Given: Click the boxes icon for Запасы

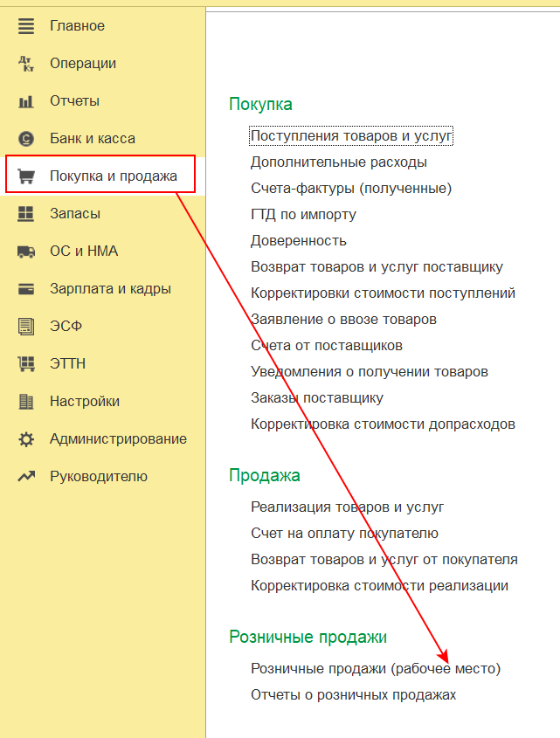Looking at the screenshot, I should tap(26, 214).
